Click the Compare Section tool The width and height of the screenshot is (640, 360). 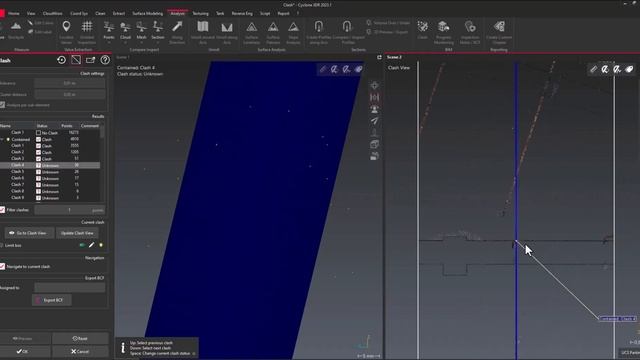[x=158, y=29]
